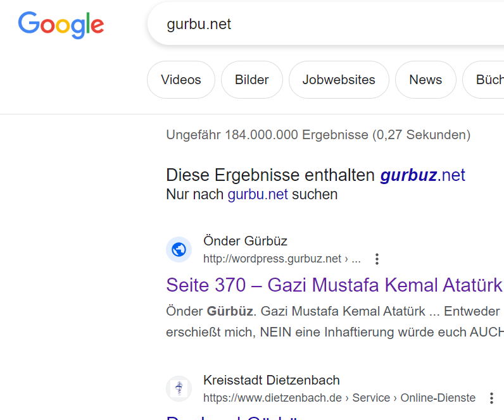Search only for gurbu.net link
The image size is (504, 420).
258,194
